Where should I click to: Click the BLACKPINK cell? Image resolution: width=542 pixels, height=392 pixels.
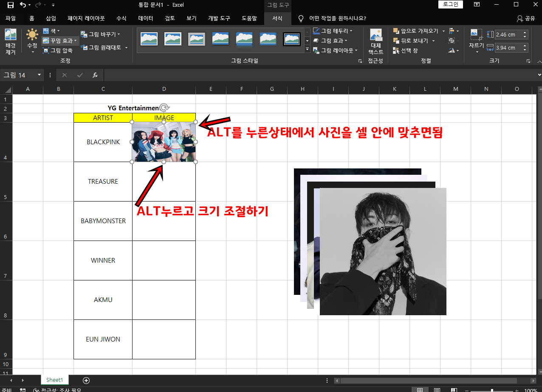[x=103, y=142]
